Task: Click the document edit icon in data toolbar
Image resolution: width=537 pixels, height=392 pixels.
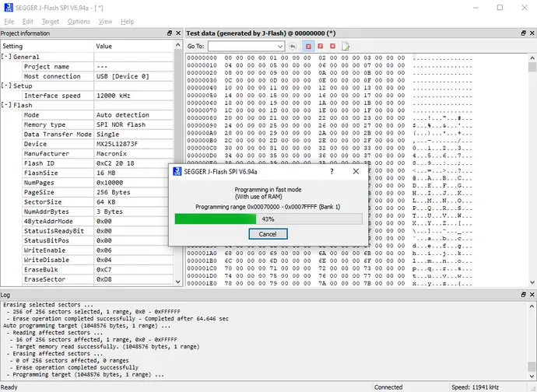Action: point(345,47)
